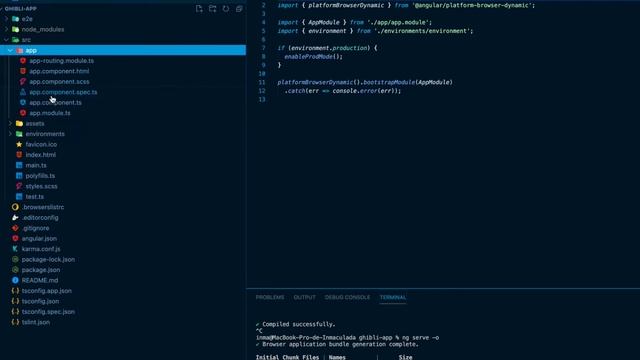
Task: Click the assets folder icon
Action: (19, 123)
